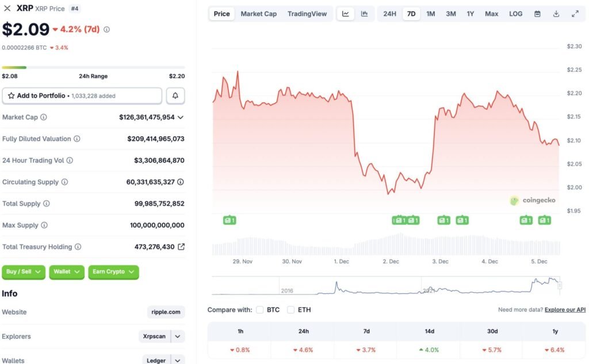Open the ripple.com website link

pos(165,312)
